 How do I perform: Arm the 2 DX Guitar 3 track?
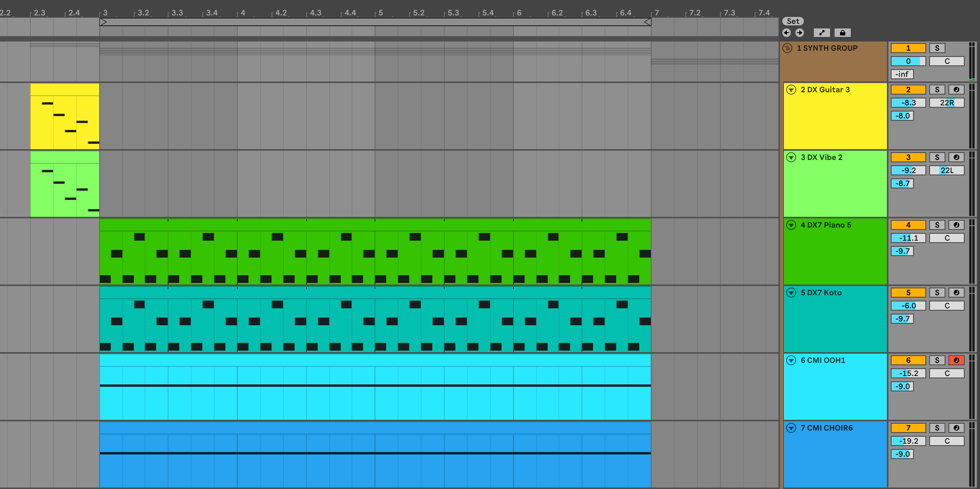[956, 90]
